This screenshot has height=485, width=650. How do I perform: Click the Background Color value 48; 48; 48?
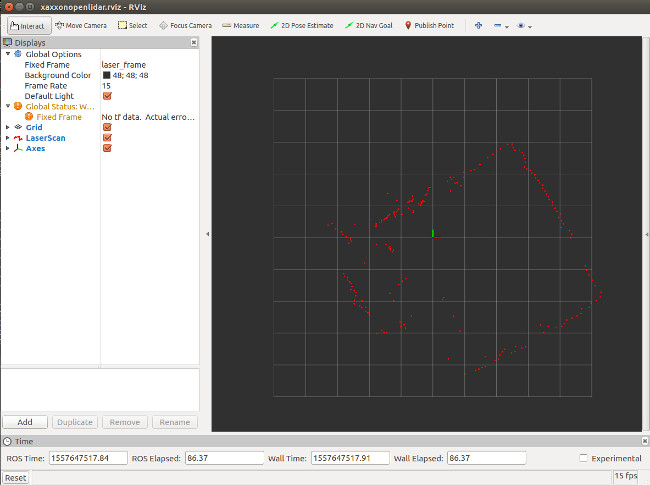130,75
